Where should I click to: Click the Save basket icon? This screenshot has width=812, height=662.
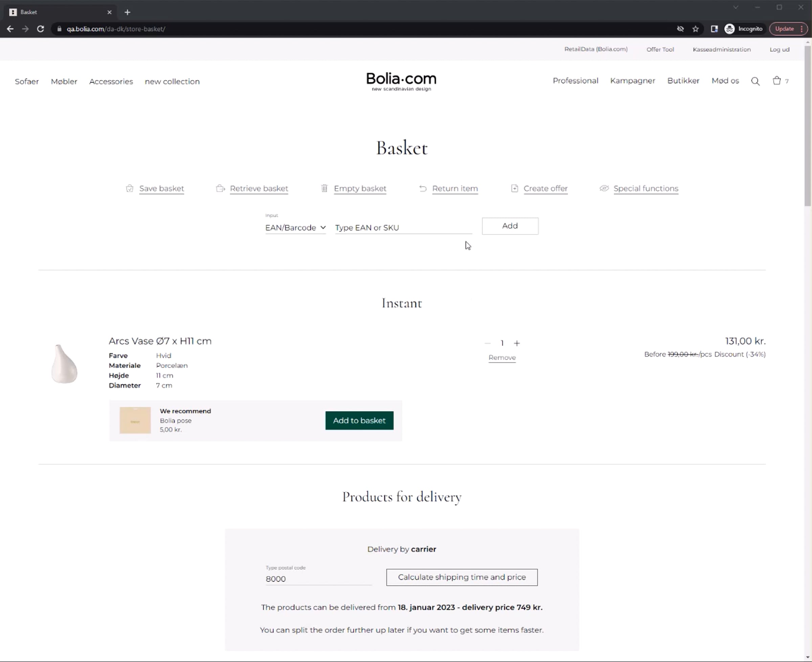tap(130, 188)
